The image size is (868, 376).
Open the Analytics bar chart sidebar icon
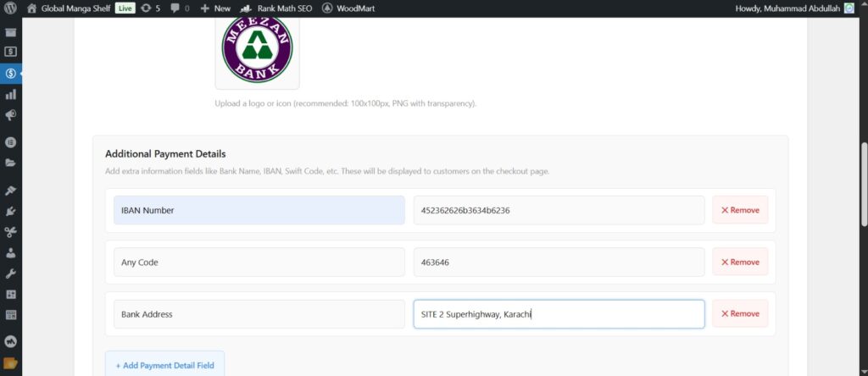(x=10, y=95)
